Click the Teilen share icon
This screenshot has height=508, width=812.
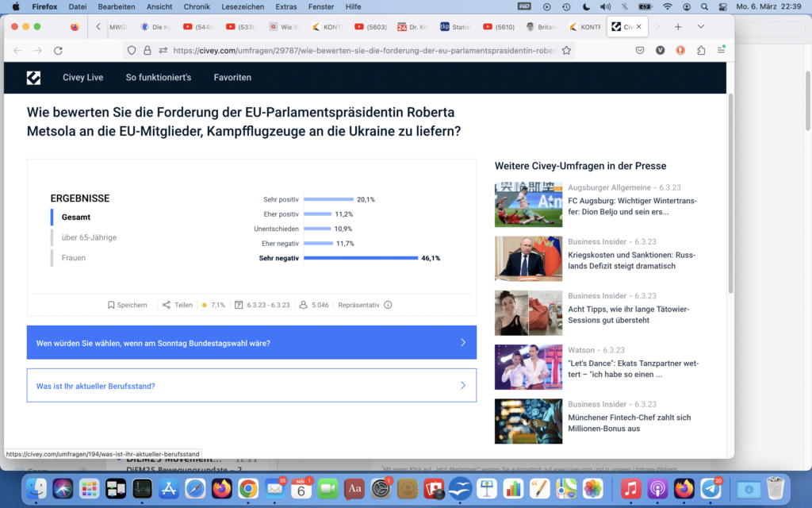(x=167, y=305)
